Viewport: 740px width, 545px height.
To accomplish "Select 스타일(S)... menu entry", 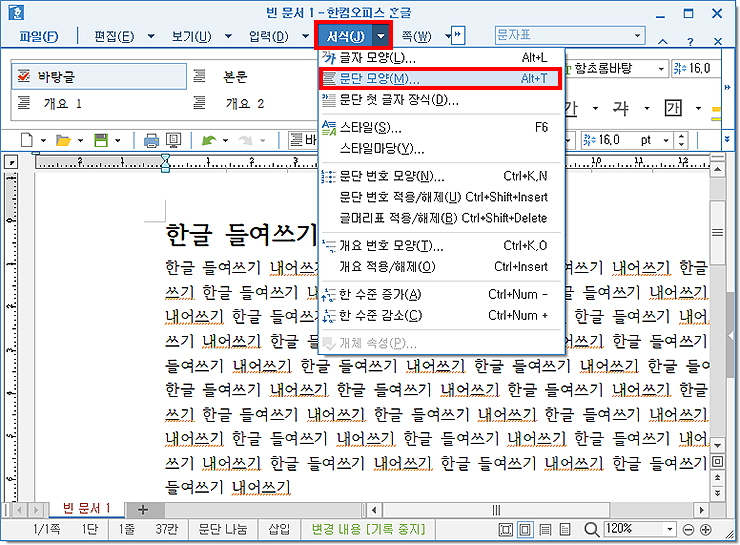I will coord(441,127).
